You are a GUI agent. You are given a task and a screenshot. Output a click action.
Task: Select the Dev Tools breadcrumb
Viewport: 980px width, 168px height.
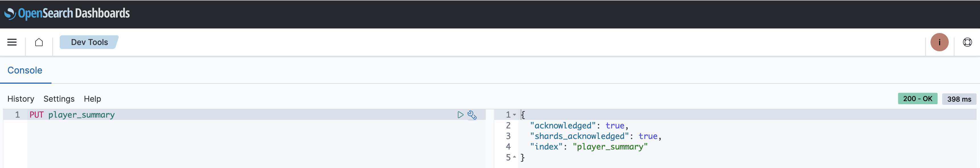pos(89,42)
